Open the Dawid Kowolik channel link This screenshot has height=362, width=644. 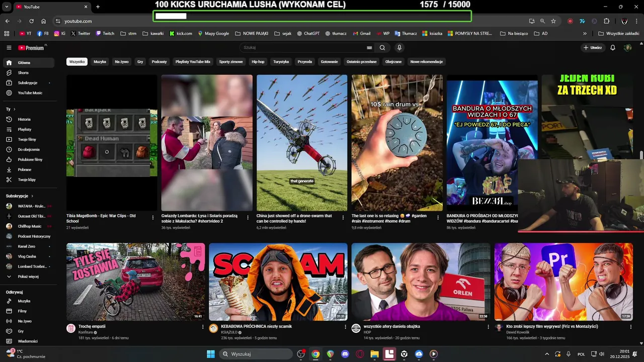click(518, 332)
